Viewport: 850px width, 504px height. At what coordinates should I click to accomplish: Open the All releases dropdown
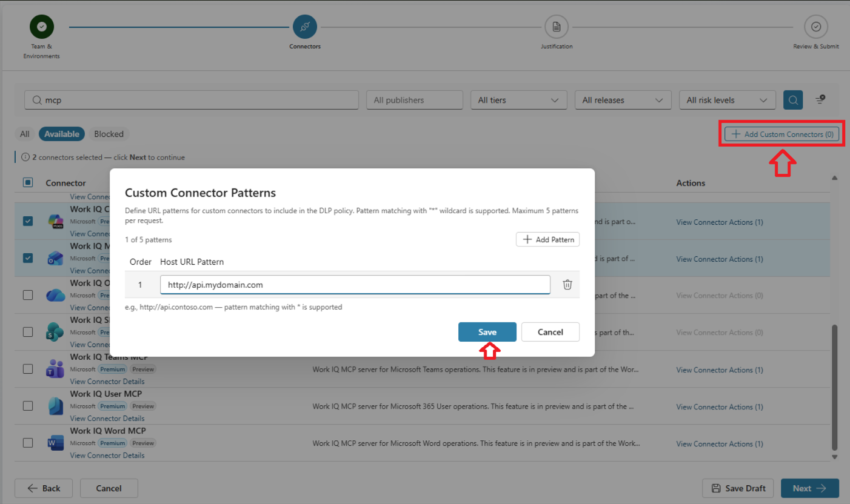click(623, 100)
